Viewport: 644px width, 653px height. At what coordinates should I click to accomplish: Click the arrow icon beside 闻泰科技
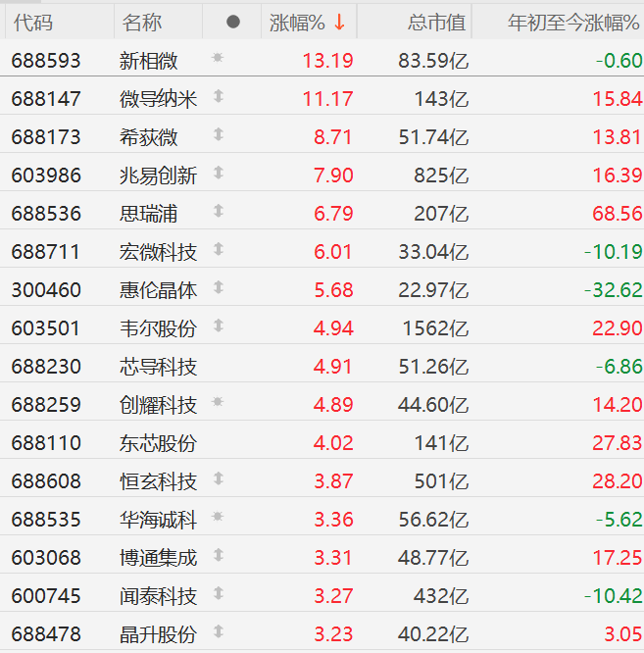pyautogui.click(x=219, y=593)
